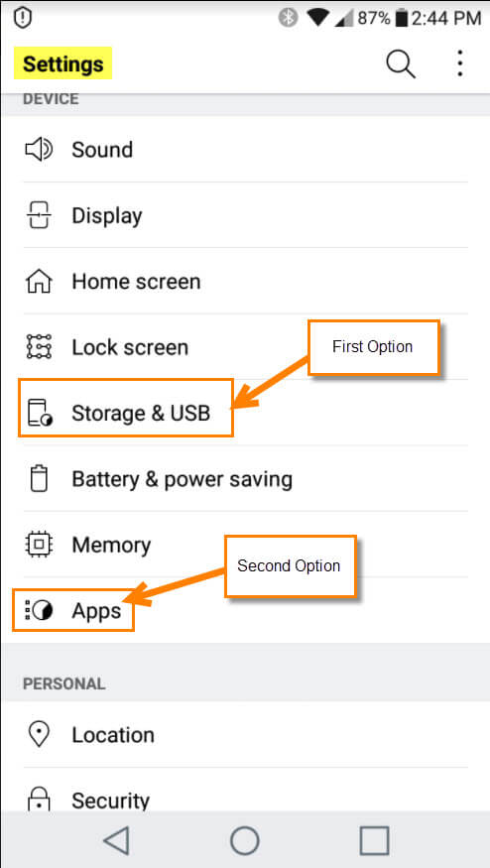Screen dimensions: 490x868
Task: Open Location settings
Action: pos(245,735)
